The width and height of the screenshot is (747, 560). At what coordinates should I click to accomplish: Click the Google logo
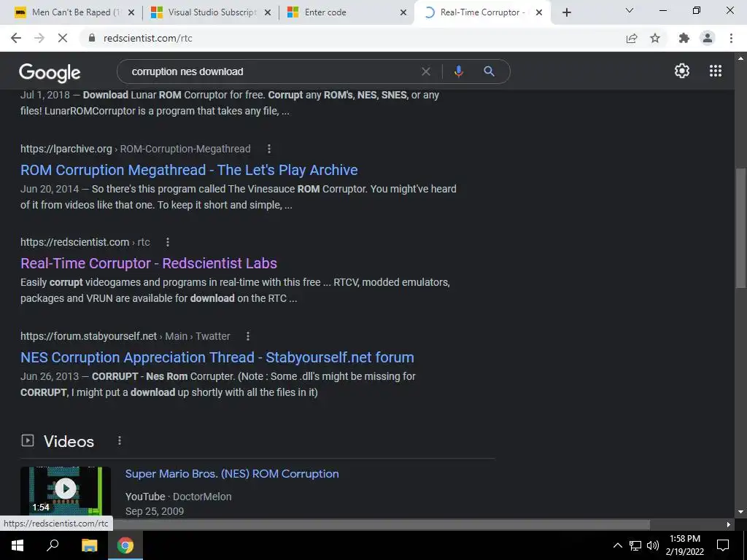tap(50, 72)
